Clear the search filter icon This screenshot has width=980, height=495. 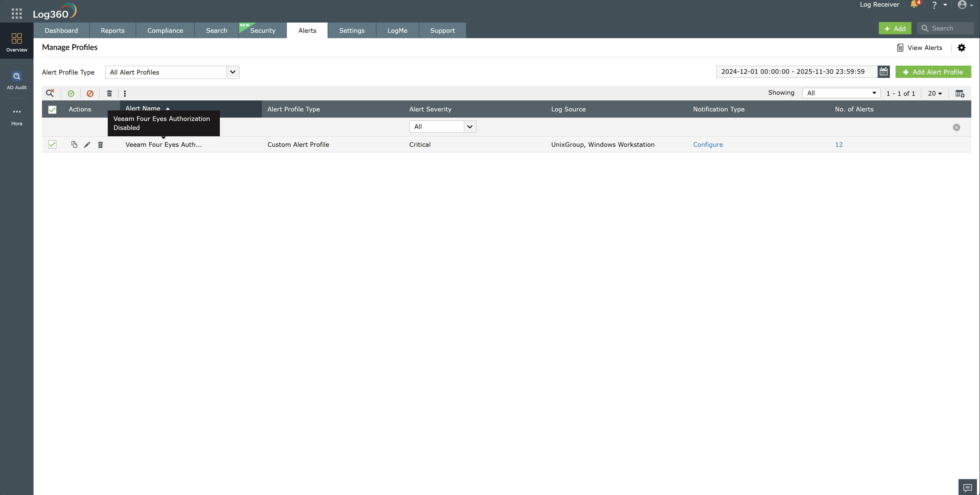coord(50,93)
